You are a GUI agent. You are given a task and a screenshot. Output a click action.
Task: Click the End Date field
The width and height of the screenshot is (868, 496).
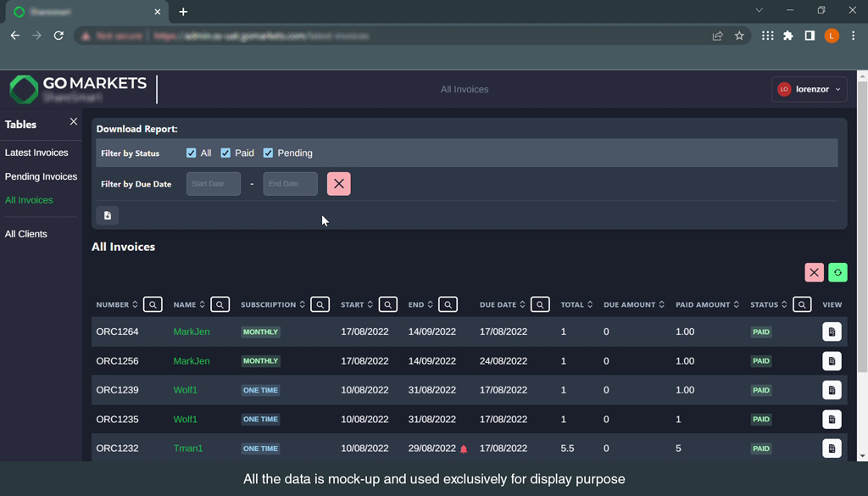pos(290,184)
